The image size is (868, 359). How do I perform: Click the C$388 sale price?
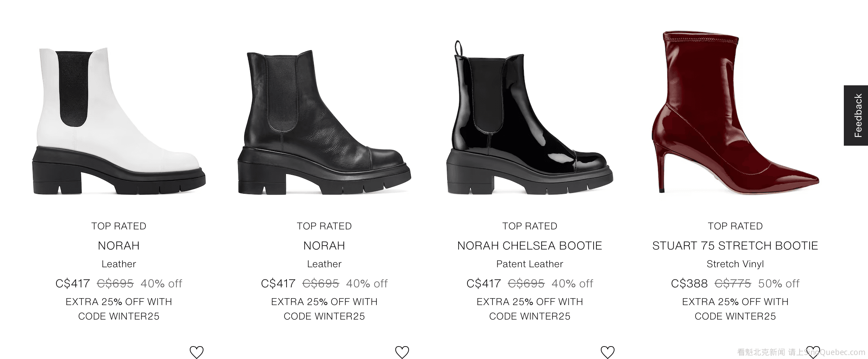tap(689, 284)
